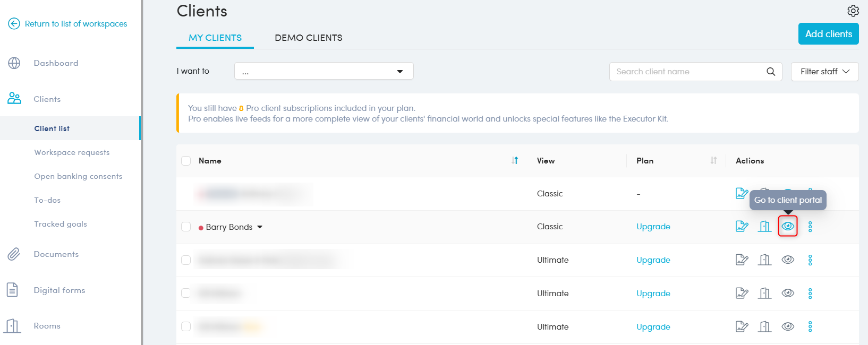Open the rooms icon in Barry Bonds row
The height and width of the screenshot is (345, 868).
click(764, 227)
